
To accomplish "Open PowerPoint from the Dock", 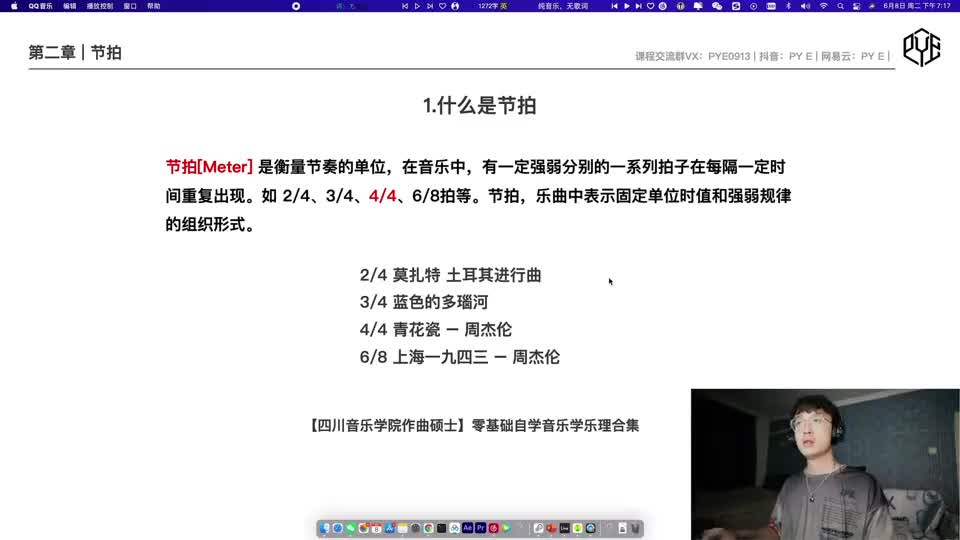I will pyautogui.click(x=552, y=528).
